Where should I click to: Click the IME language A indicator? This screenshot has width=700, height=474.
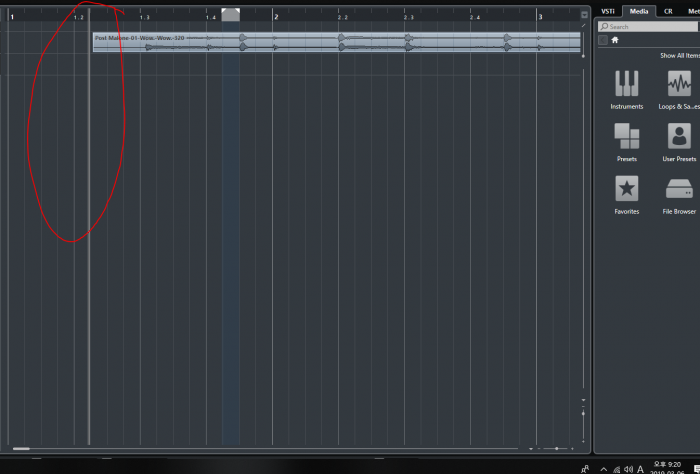tap(640, 469)
